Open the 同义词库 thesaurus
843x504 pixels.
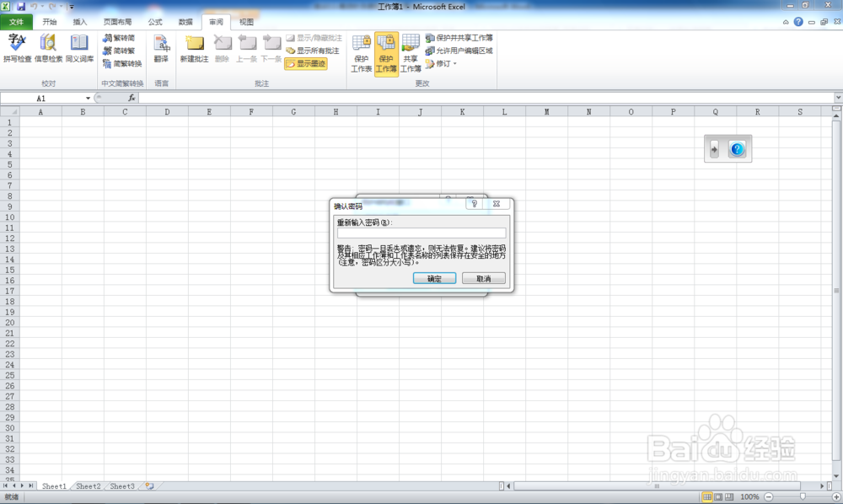pyautogui.click(x=79, y=48)
